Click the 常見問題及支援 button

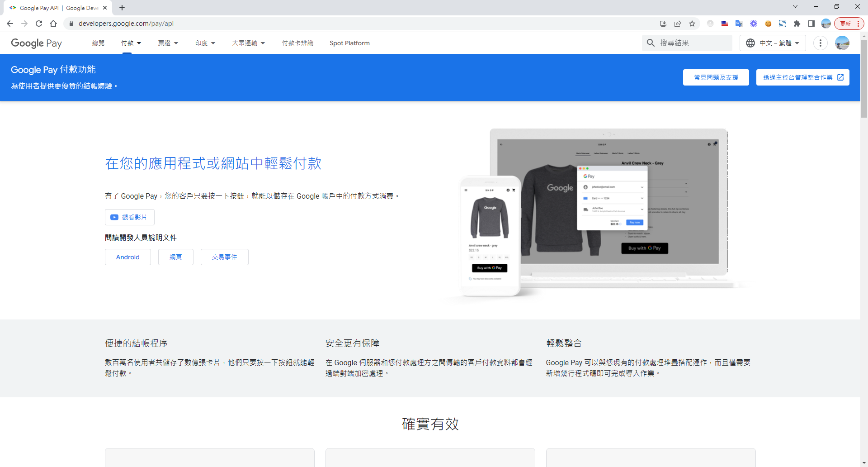(716, 77)
